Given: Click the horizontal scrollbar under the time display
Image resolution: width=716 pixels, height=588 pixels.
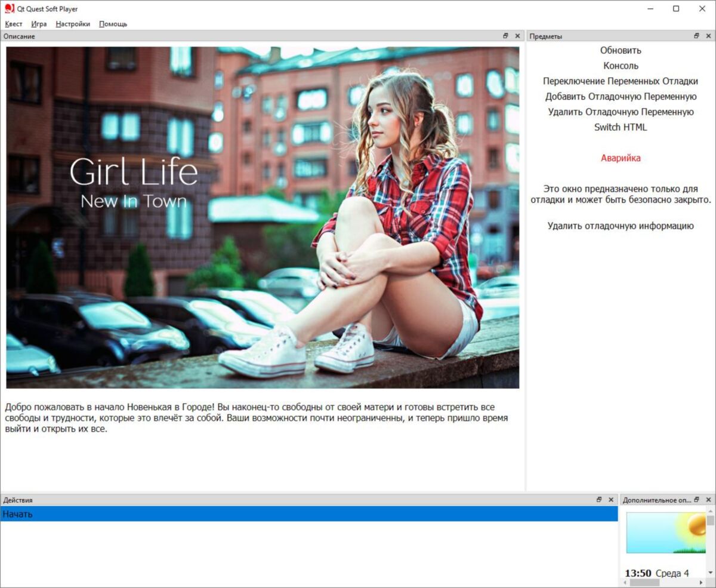Looking at the screenshot, I should 663,583.
